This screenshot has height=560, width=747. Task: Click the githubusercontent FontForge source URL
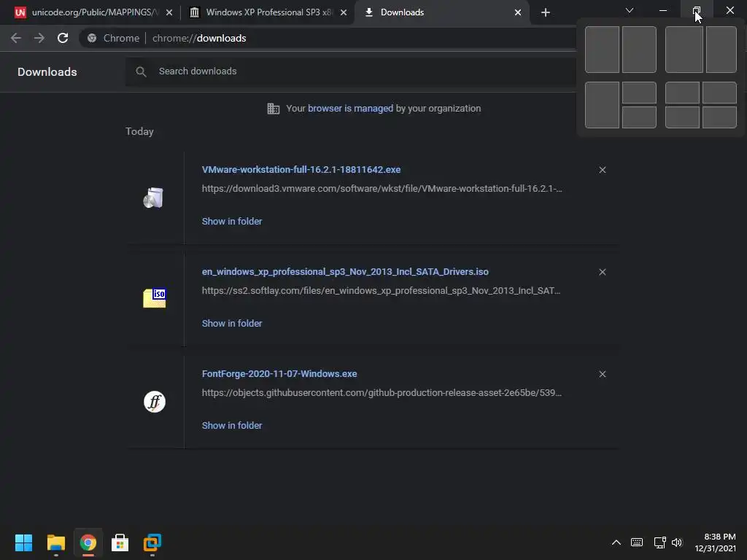point(382,393)
